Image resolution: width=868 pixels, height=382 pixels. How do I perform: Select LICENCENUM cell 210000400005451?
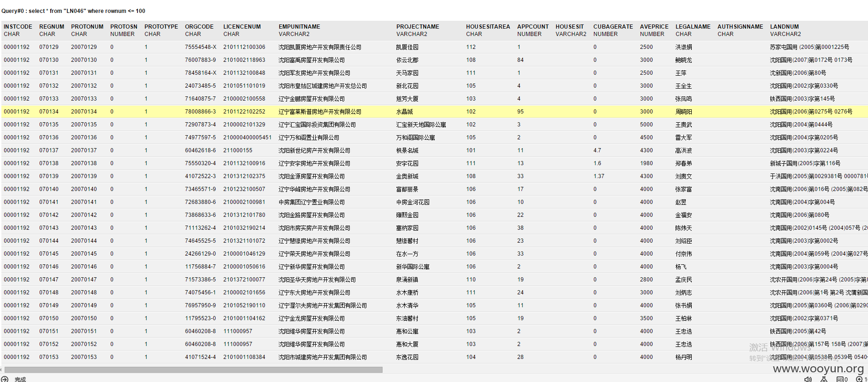(247, 137)
